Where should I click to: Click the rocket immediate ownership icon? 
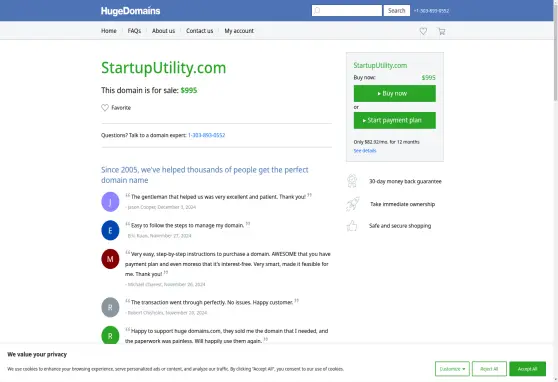(352, 204)
